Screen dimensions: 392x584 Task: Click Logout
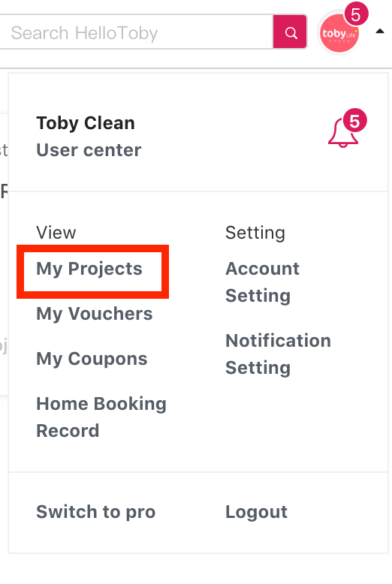pos(256,512)
